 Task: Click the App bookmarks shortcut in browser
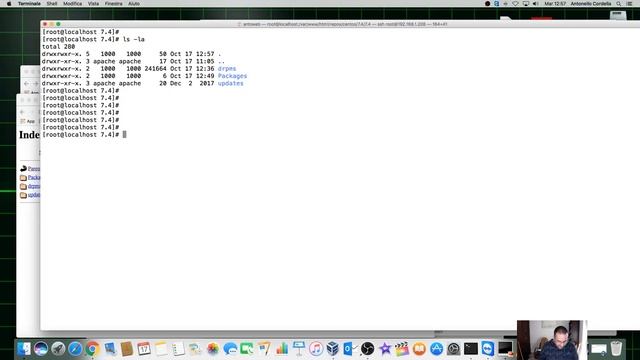tap(28, 121)
